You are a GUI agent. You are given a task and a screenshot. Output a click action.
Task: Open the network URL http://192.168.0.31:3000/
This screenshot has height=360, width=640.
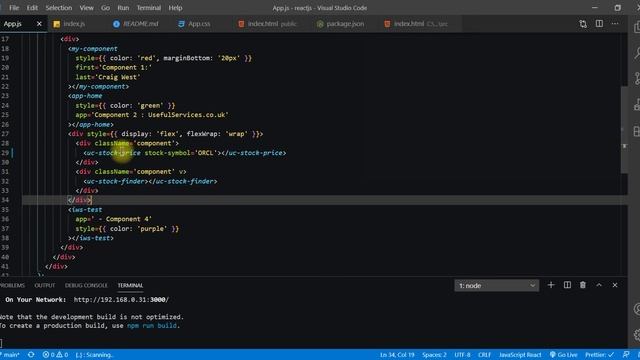[x=121, y=300]
